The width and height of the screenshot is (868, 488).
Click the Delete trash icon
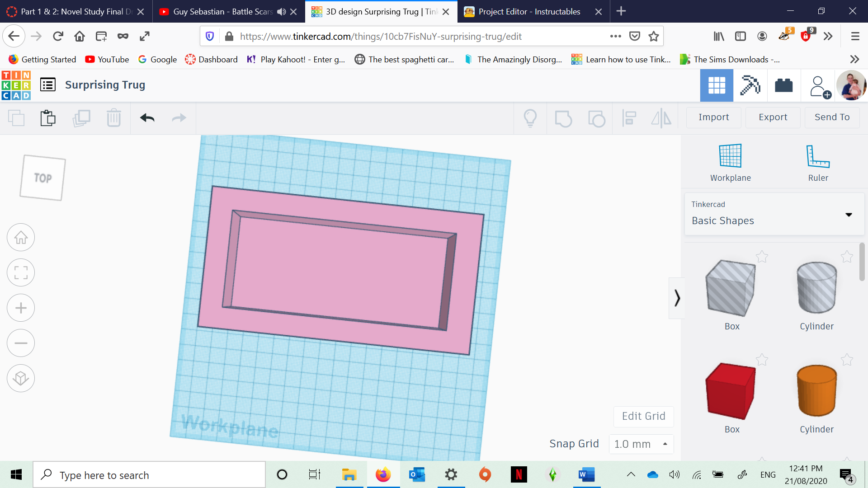(113, 118)
